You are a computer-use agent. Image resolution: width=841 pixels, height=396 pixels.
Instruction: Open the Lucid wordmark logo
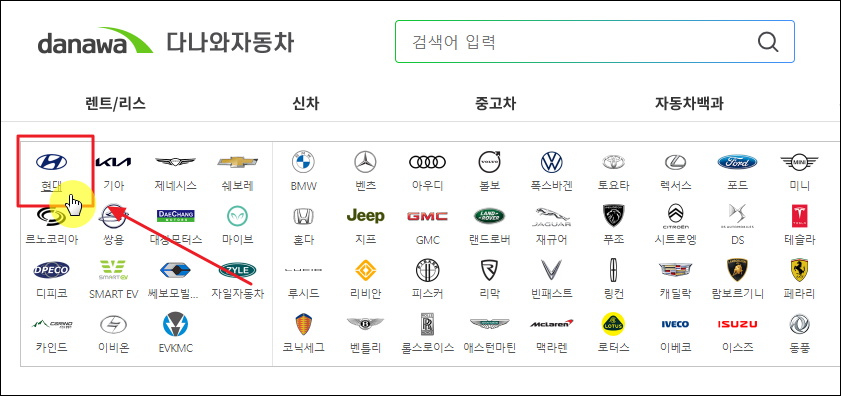pos(304,270)
